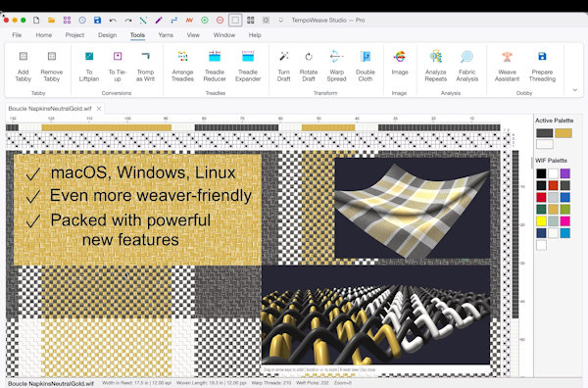Click the green zoom-in circle icon

click(x=205, y=21)
